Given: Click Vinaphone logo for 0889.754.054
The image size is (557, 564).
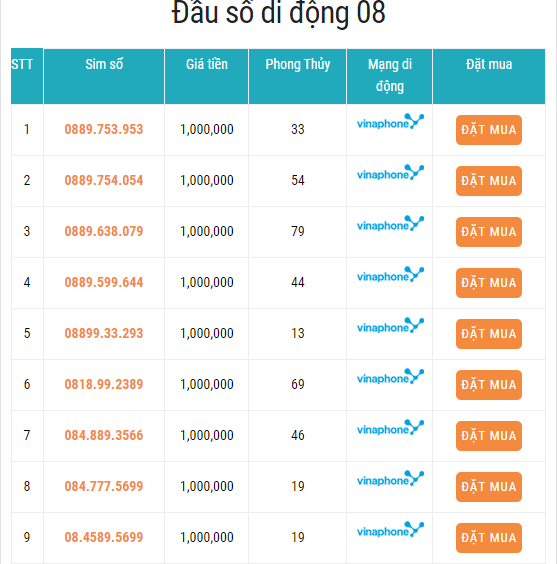Looking at the screenshot, I should pyautogui.click(x=390, y=173).
